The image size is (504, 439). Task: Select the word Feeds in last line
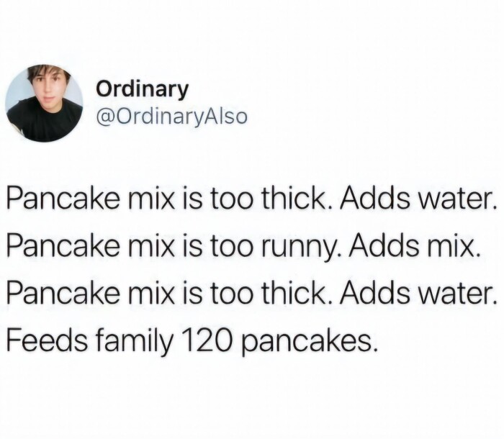click(x=47, y=341)
